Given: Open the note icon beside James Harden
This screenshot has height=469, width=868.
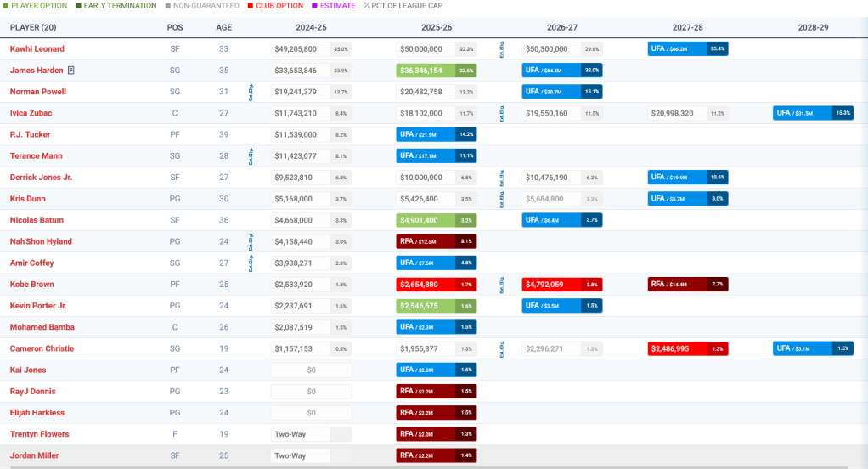Looking at the screenshot, I should [71, 71].
